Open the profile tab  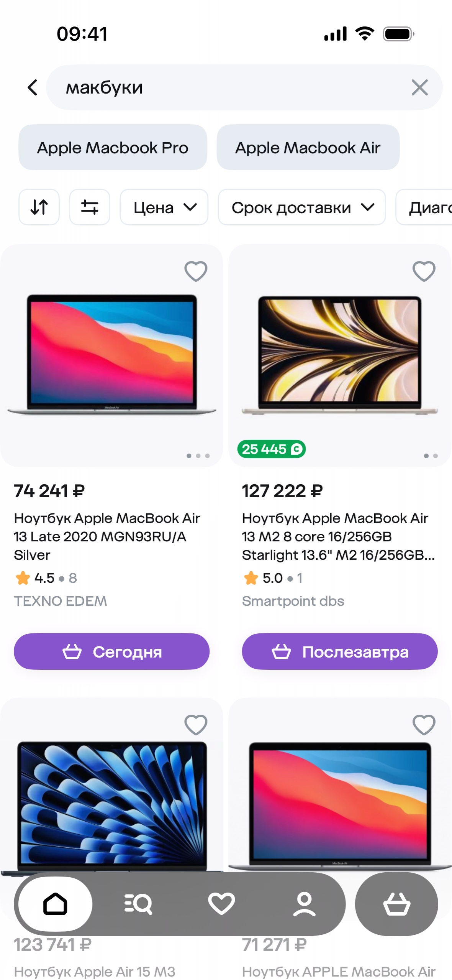(x=305, y=904)
